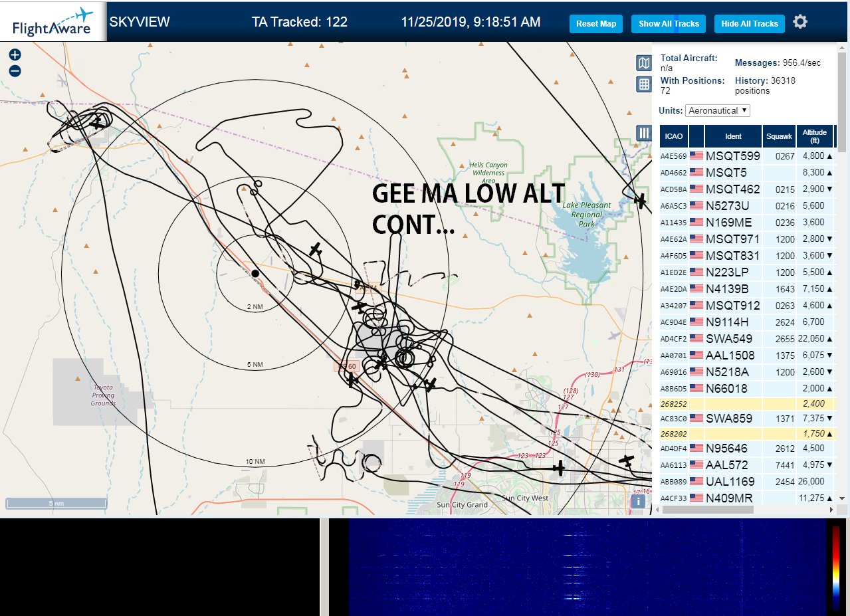The height and width of the screenshot is (616, 850).
Task: Select flight SWA549 in the list
Action: [x=748, y=339]
